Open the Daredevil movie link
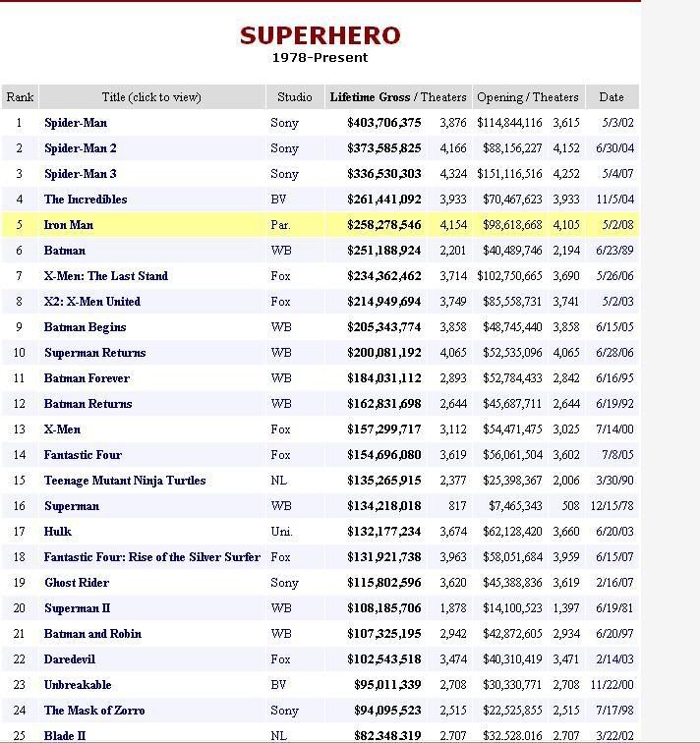This screenshot has height=743, width=700. tap(70, 659)
